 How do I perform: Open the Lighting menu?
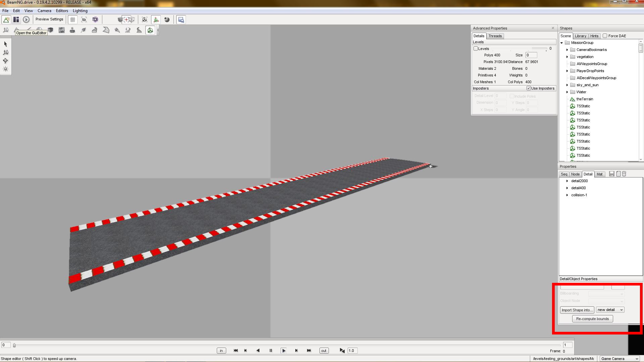click(80, 11)
